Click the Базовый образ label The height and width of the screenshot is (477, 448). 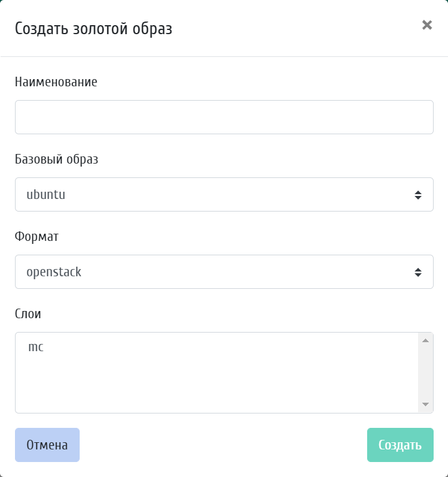coord(56,159)
